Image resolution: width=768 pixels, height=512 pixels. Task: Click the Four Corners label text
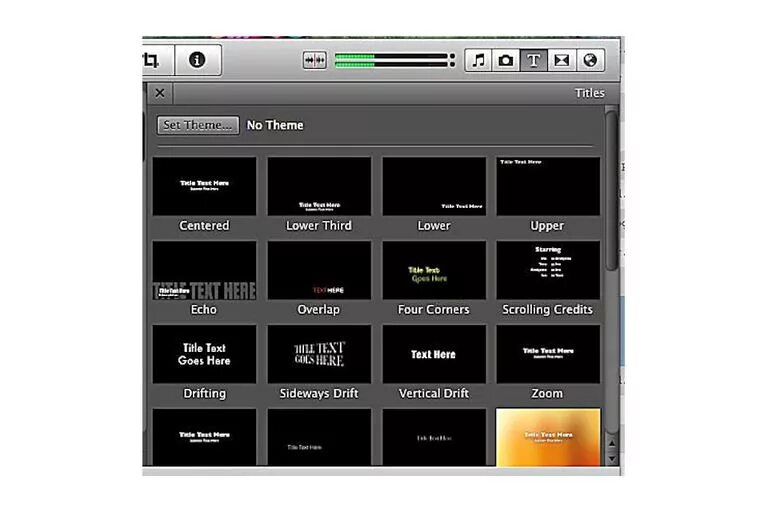pos(433,310)
